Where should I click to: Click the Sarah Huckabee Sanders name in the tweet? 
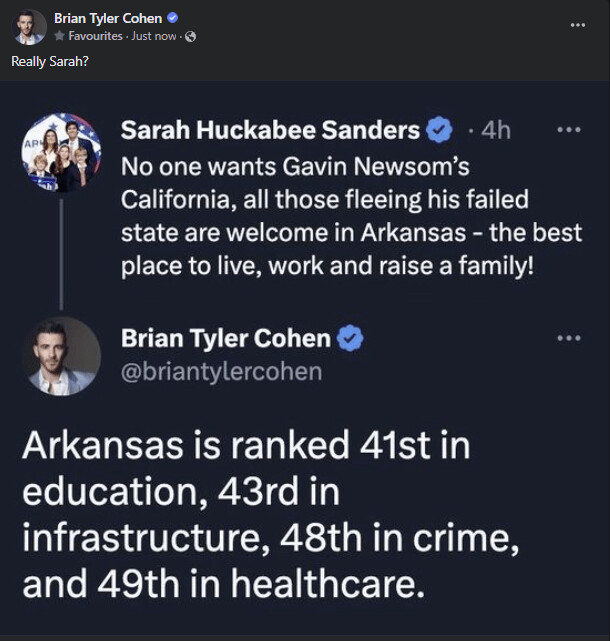tap(270, 130)
